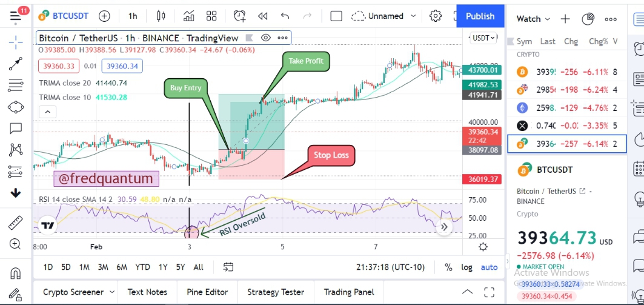This screenshot has width=644, height=305.
Task: Select the chart layout square icon
Action: tap(336, 16)
